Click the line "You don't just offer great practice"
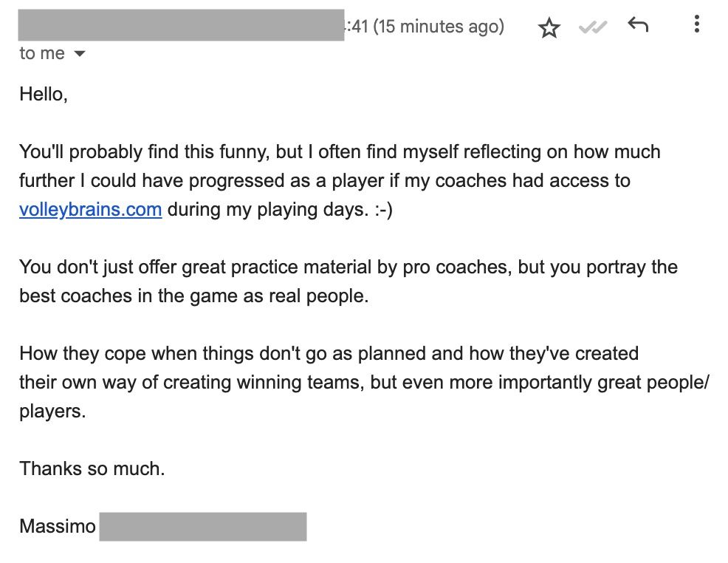The width and height of the screenshot is (728, 563). click(x=348, y=267)
